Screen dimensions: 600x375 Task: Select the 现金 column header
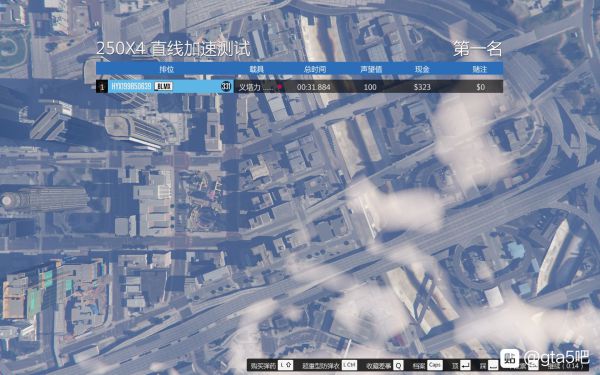[x=422, y=69]
